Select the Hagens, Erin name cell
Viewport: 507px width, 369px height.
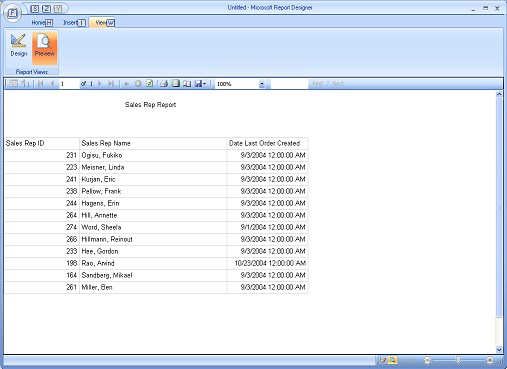[x=153, y=203]
